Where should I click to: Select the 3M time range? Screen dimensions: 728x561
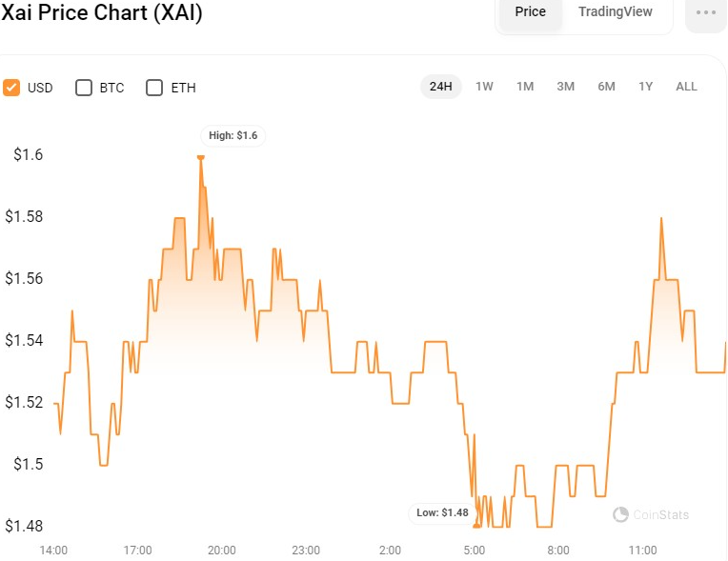click(x=565, y=87)
